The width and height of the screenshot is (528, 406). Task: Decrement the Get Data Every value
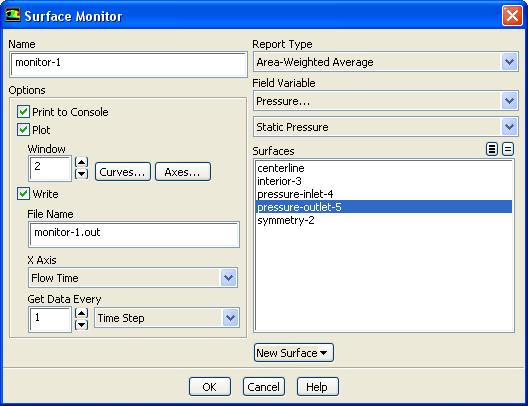click(81, 325)
